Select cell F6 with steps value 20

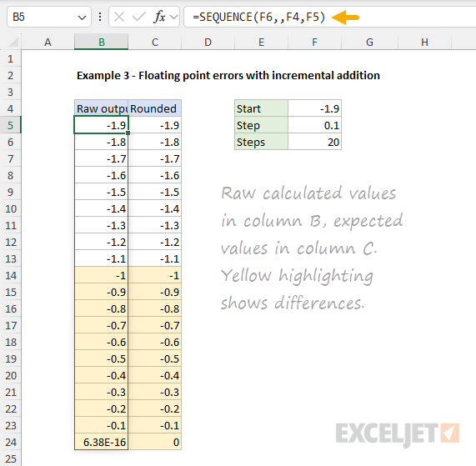(x=315, y=142)
